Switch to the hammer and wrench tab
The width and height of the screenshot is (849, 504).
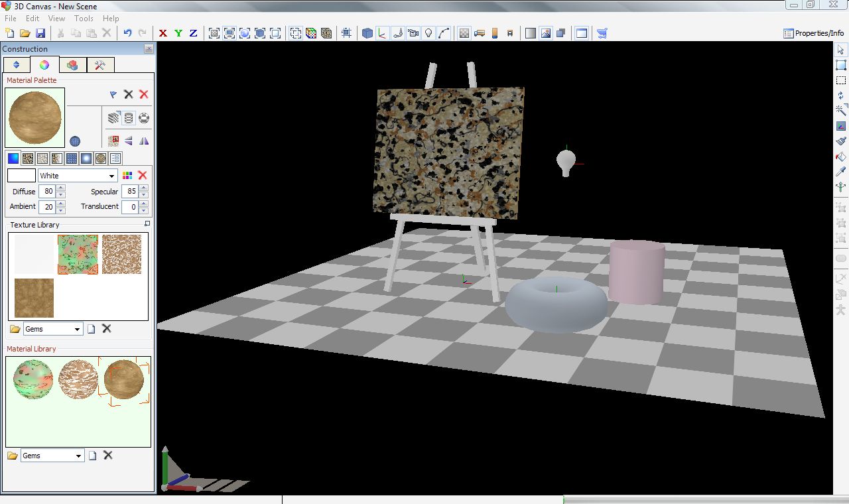point(100,65)
